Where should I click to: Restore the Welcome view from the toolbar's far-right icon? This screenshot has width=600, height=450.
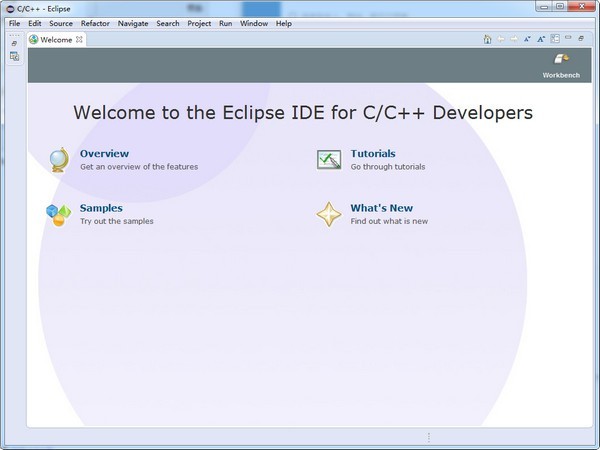pos(581,38)
